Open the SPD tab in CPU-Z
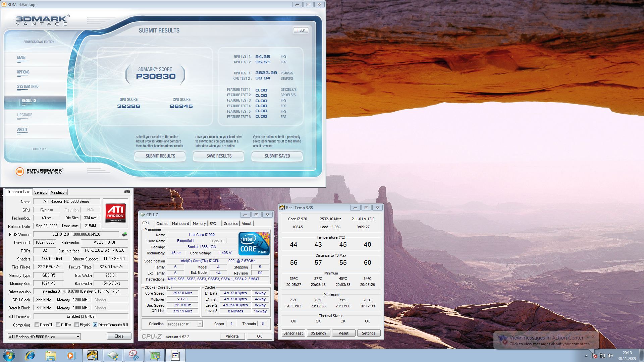644x362 pixels. pyautogui.click(x=213, y=224)
